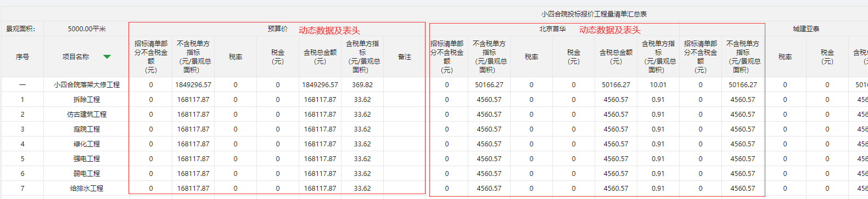Click 含税总金额(元) header under 预算价
868x199 pixels.
320,56
